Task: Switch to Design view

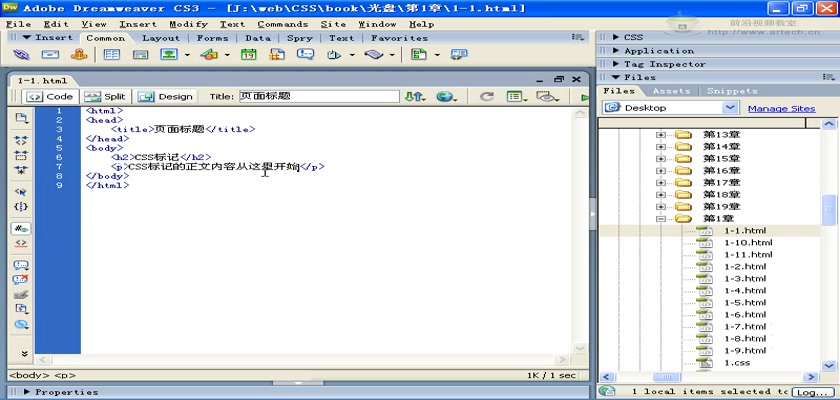Action: pyautogui.click(x=165, y=96)
